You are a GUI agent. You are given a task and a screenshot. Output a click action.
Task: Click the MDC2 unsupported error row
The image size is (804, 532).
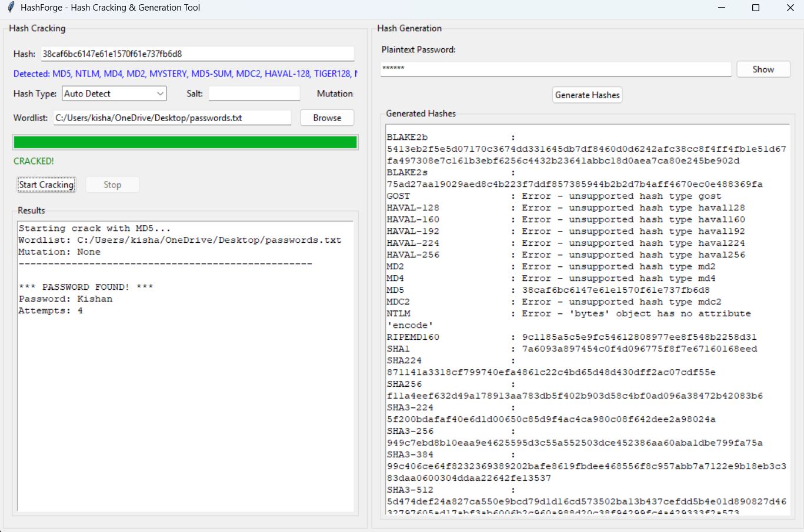[x=554, y=302]
